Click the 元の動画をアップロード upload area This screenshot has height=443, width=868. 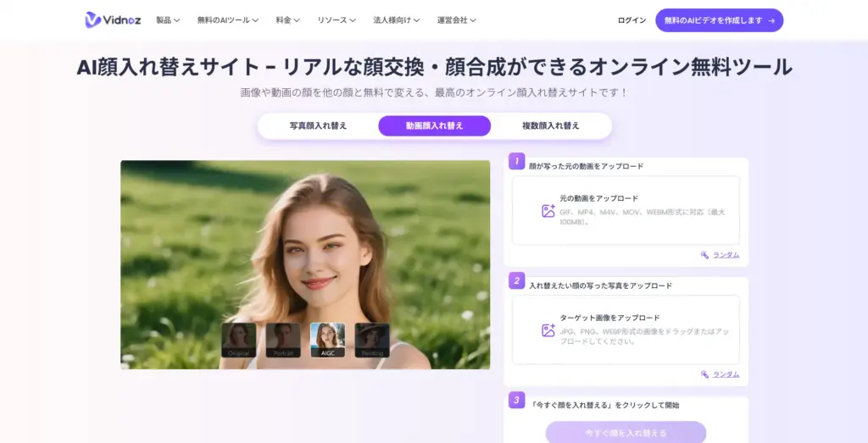pyautogui.click(x=626, y=210)
